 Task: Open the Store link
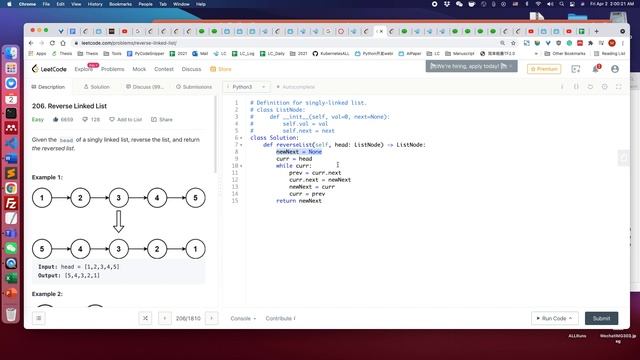[x=220, y=69]
